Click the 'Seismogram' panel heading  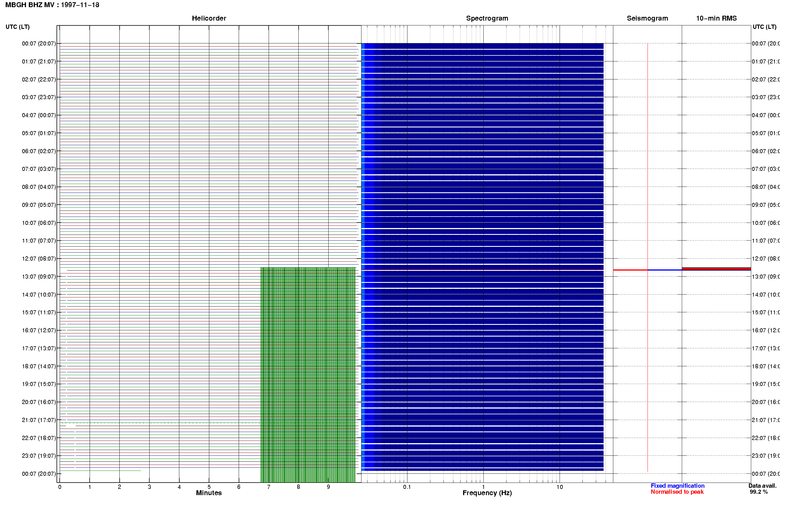coord(647,19)
